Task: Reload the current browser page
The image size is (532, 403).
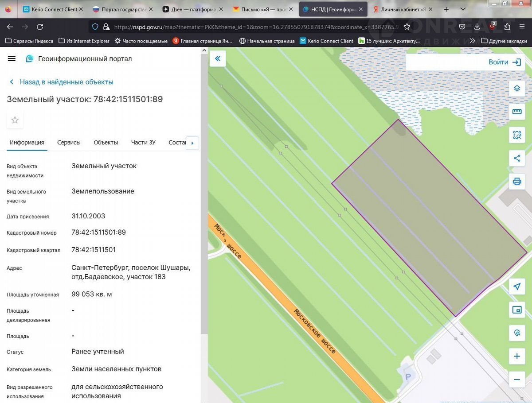Action: click(40, 27)
